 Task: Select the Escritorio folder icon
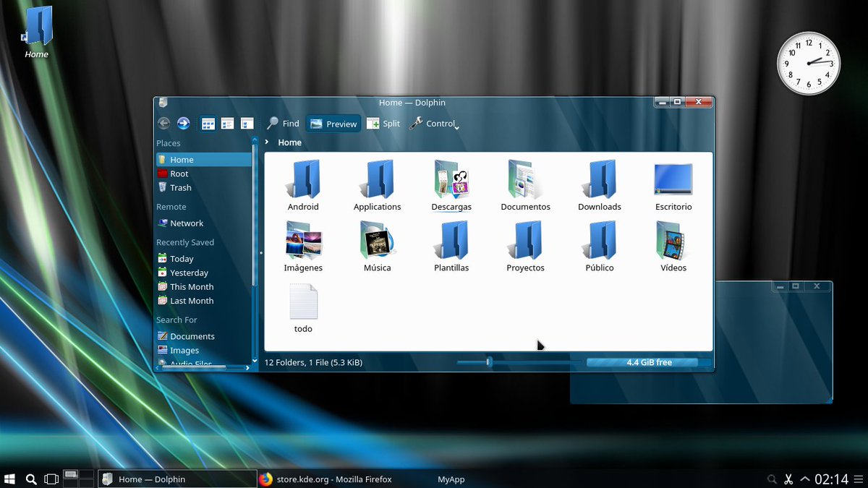tap(673, 179)
